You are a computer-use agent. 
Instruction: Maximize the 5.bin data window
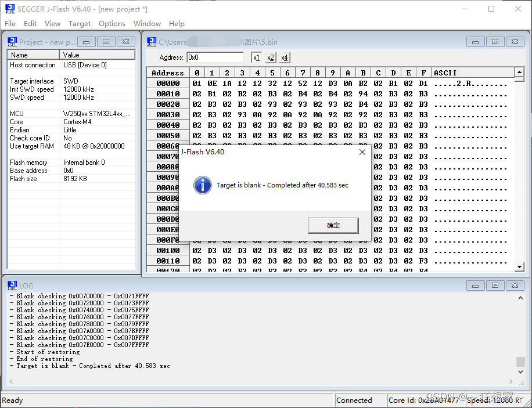click(x=495, y=42)
